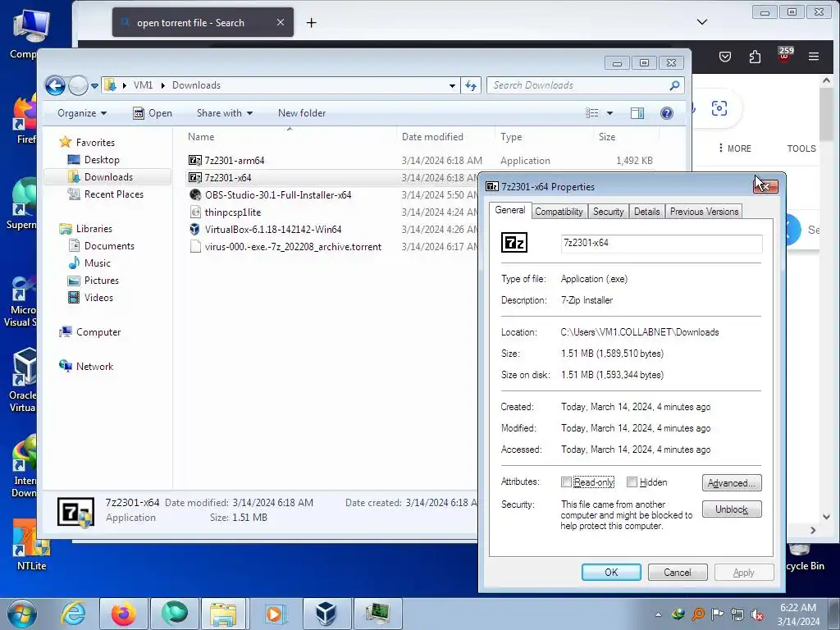This screenshot has height=630, width=840.
Task: Click the Unblock button
Action: point(732,509)
